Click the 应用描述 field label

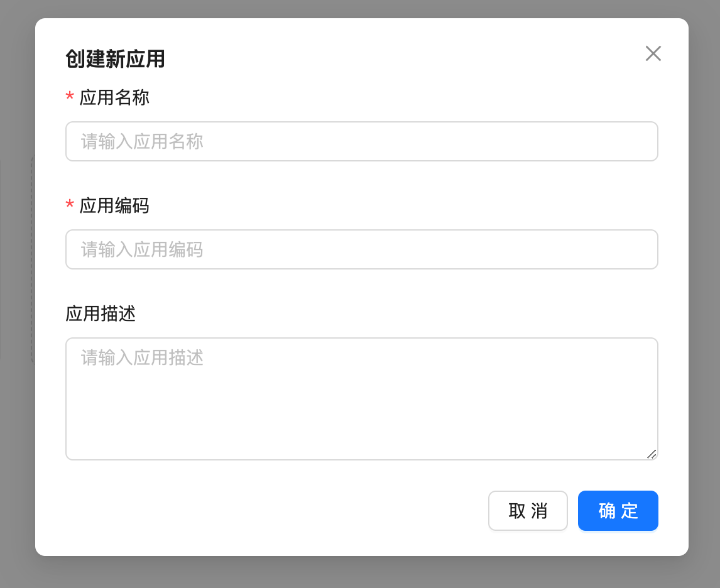click(101, 314)
